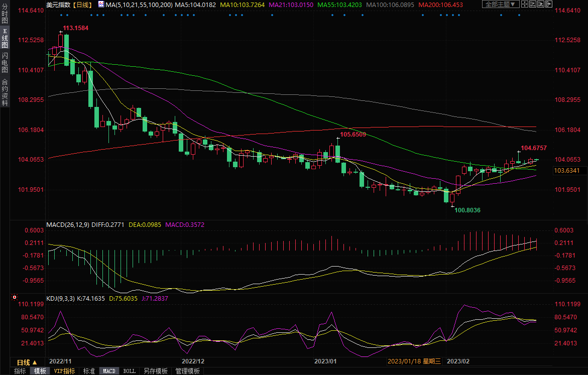
Task: Toggle the MACD template button
Action: coord(109,371)
